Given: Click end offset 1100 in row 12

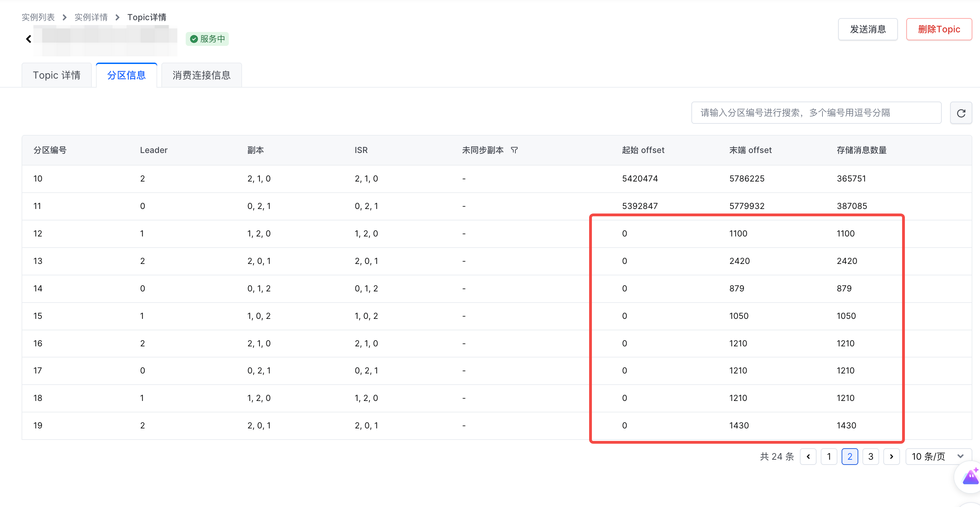Looking at the screenshot, I should [738, 234].
